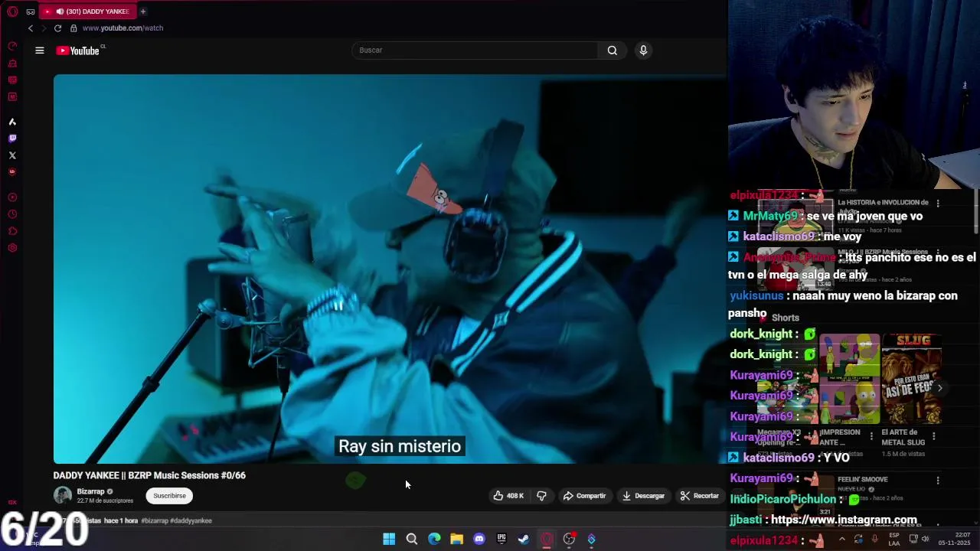Follow the #daddyyankee hashtag link
980x551 pixels.
coord(191,520)
